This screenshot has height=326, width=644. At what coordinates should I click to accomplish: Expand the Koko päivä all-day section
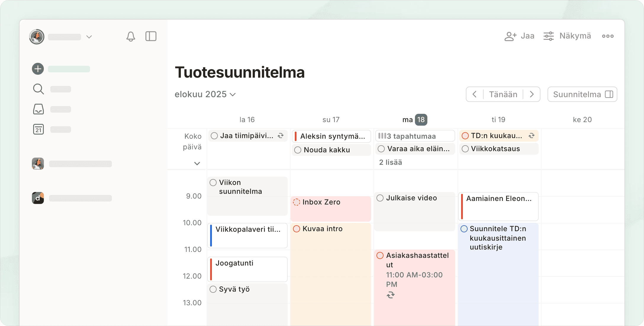coord(197,163)
